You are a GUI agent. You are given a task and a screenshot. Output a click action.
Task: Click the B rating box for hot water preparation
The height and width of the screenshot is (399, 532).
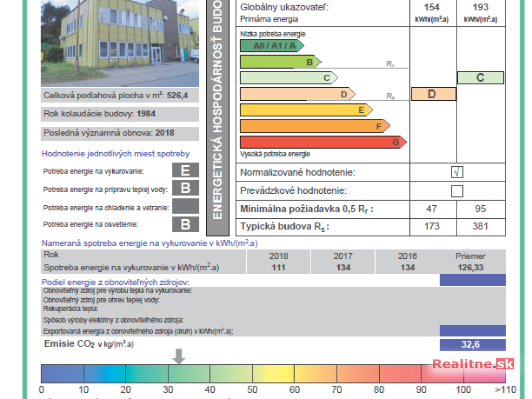tap(185, 189)
